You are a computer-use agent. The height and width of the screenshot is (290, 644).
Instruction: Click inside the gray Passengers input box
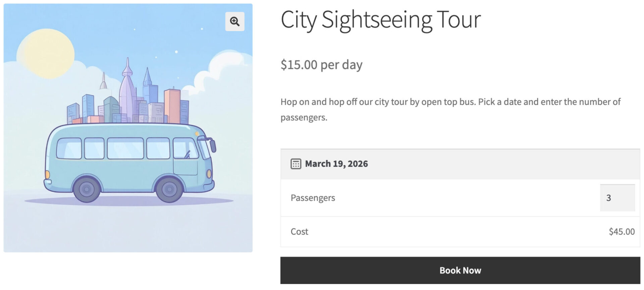click(x=617, y=197)
